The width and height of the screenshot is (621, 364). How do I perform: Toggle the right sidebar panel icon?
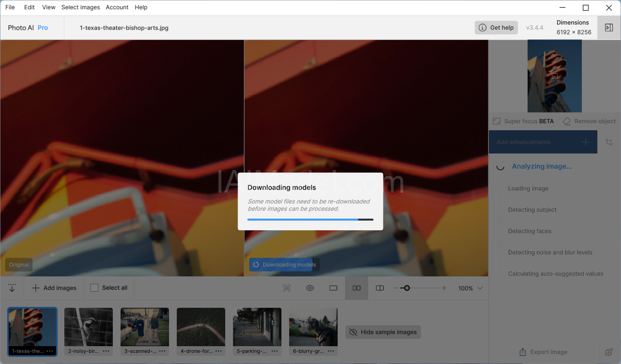click(x=609, y=28)
